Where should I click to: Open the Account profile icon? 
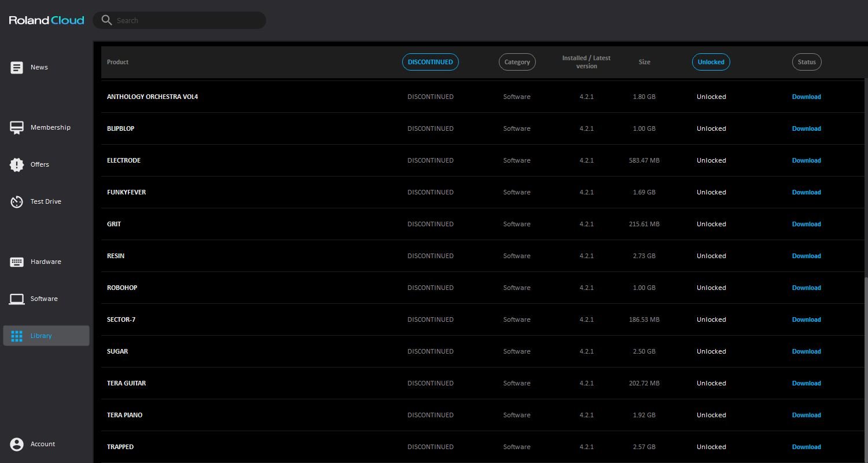point(17,444)
